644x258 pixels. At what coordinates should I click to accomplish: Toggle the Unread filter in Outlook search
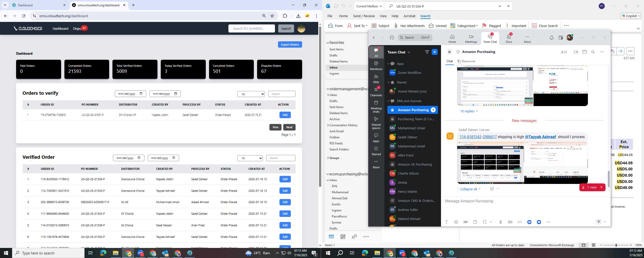(x=438, y=26)
